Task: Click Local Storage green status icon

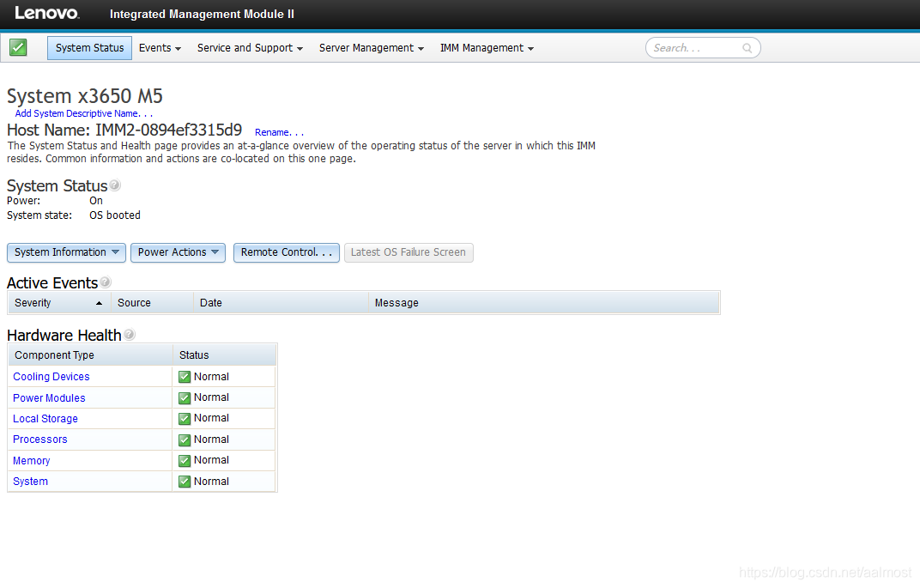Action: (185, 418)
